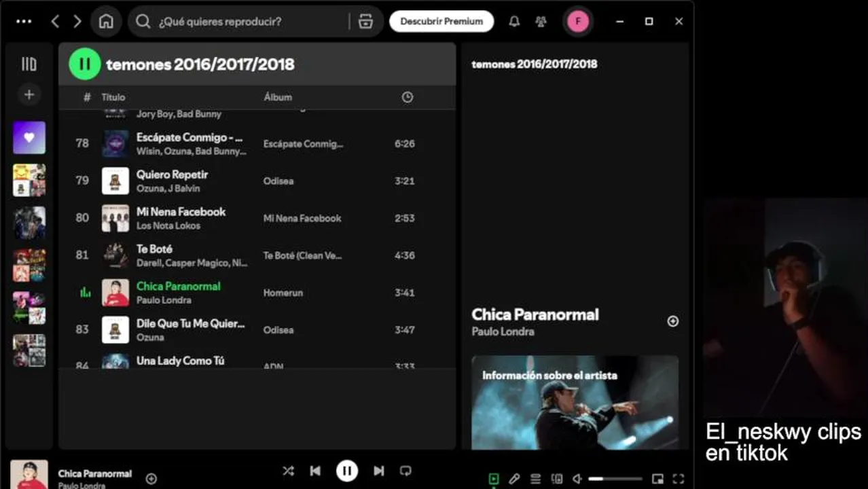Click the Descubrir Premium button
Viewport: 868px width, 489px height.
coord(441,21)
